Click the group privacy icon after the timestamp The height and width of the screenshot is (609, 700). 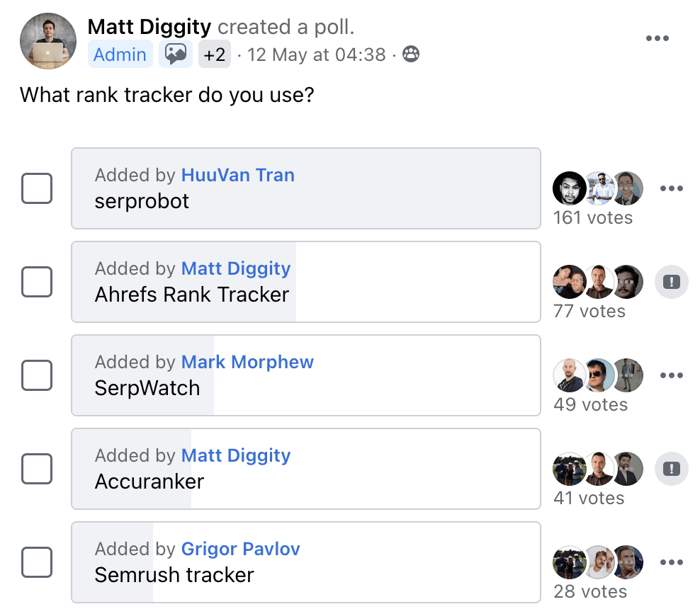412,54
